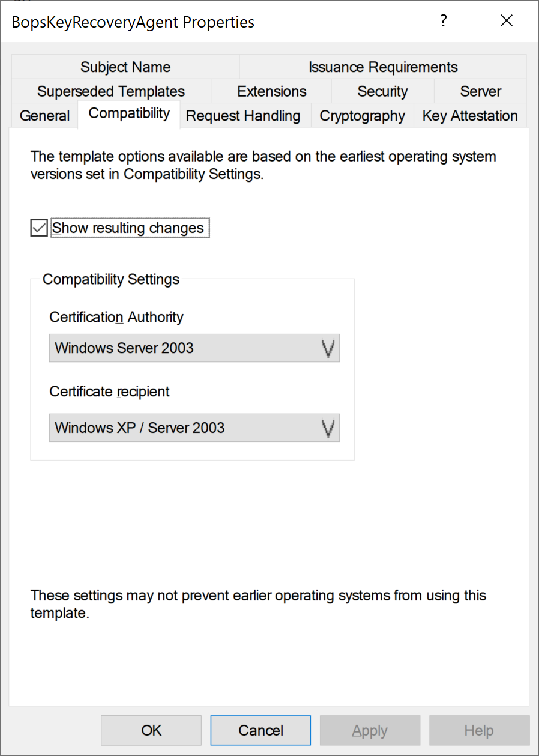The width and height of the screenshot is (539, 756).
Task: Open the Security tab
Action: click(382, 91)
